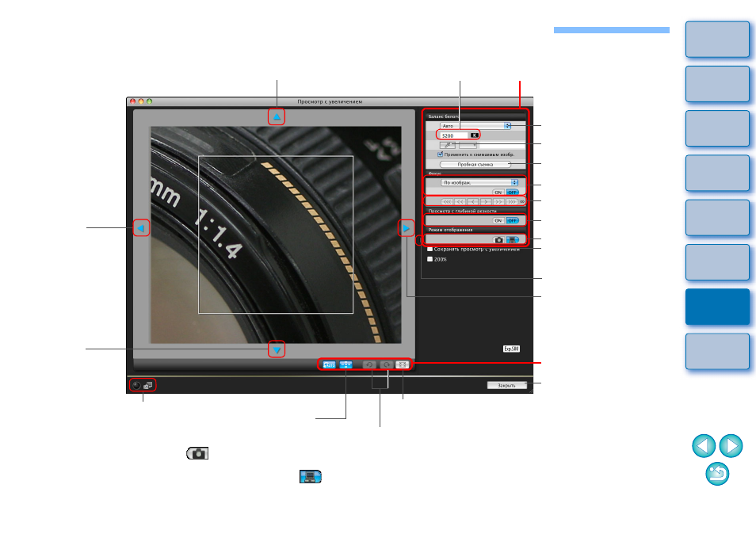Click the << focus adjustment button

[x=460, y=201]
